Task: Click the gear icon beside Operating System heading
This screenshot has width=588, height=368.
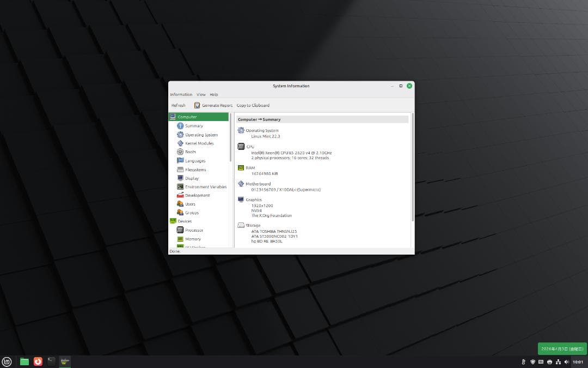Action: (x=241, y=130)
